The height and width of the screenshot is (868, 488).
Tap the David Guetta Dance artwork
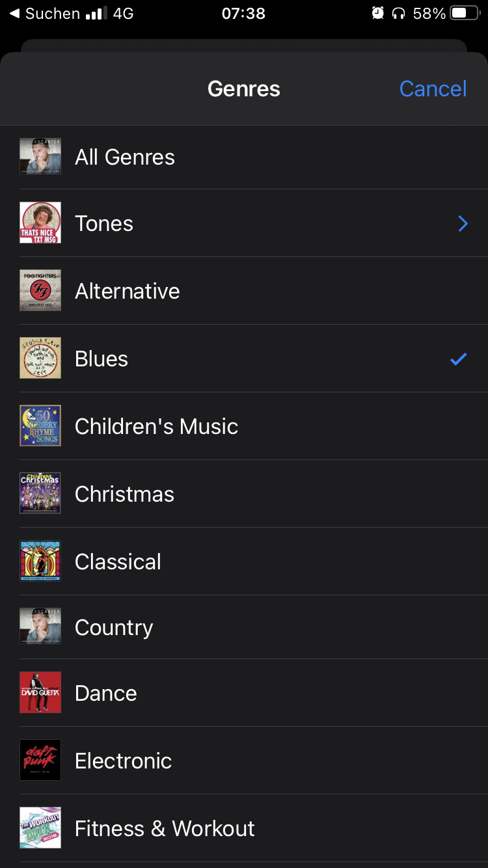click(40, 693)
